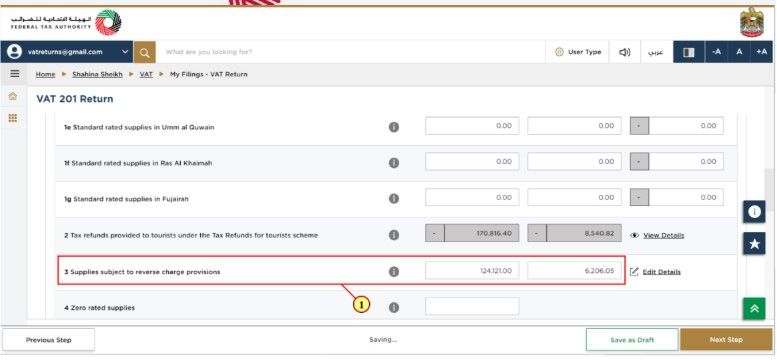Click reverse charge VAT 6,206.05 field
This screenshot has height=361, width=777.
click(x=574, y=271)
